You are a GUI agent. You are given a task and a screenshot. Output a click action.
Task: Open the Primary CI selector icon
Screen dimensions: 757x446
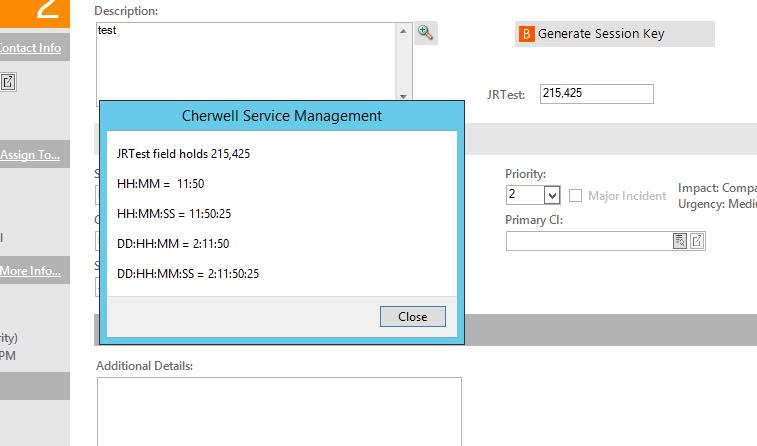[x=680, y=241]
